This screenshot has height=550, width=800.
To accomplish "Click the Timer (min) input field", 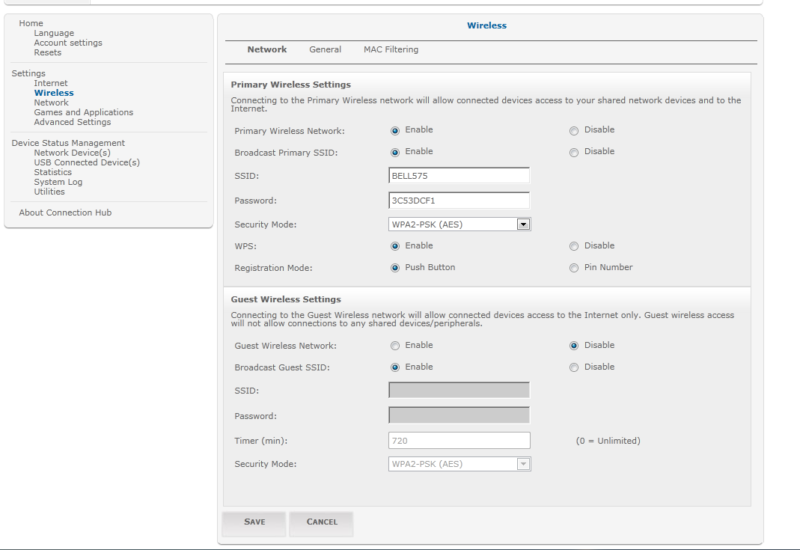I will coord(458,440).
